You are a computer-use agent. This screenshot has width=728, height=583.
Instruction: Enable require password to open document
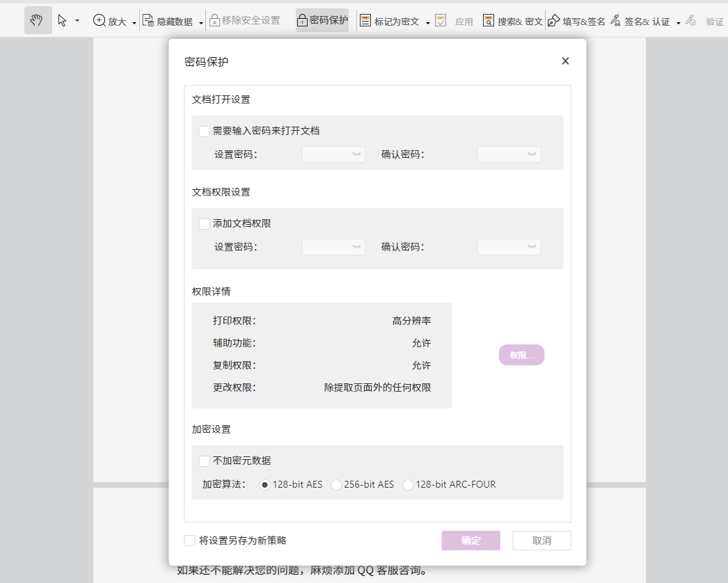coord(205,131)
